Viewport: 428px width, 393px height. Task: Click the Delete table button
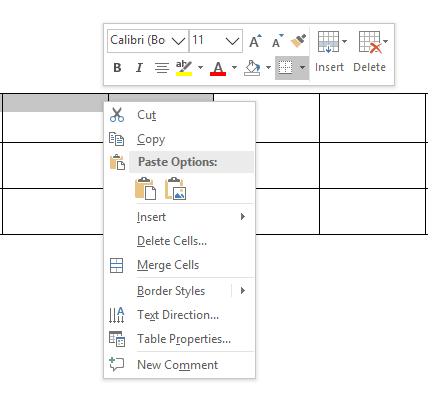(x=370, y=51)
